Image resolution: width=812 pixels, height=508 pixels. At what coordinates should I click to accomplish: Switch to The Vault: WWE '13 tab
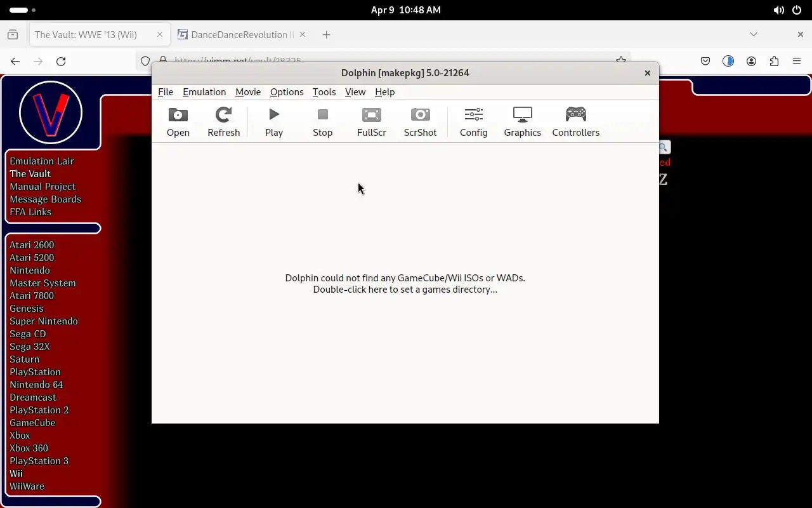click(100, 35)
